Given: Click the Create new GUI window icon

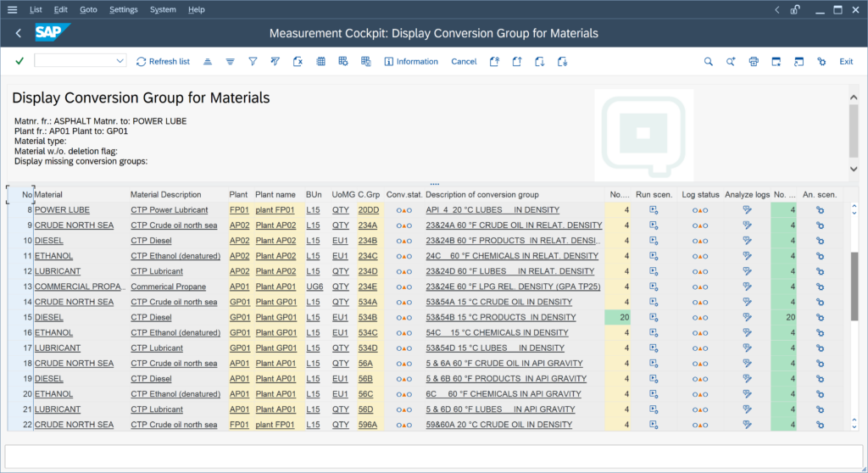Looking at the screenshot, I should [776, 62].
